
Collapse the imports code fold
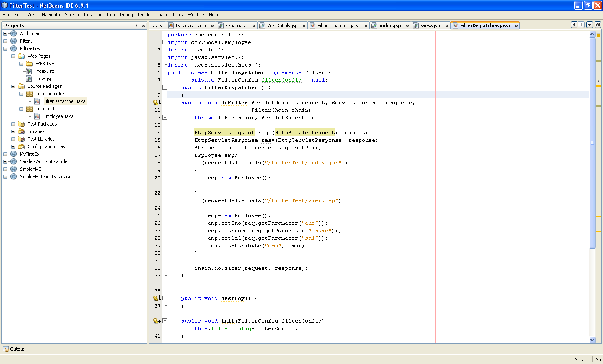point(165,42)
